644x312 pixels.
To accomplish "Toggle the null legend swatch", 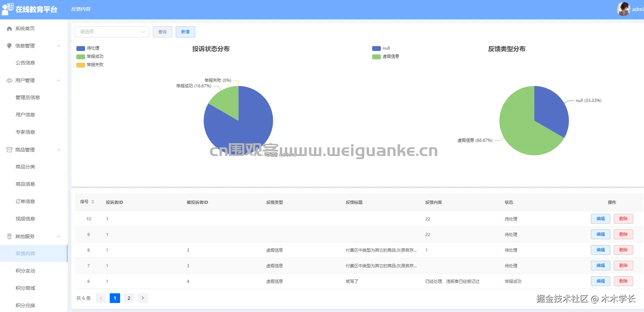I will pos(376,49).
